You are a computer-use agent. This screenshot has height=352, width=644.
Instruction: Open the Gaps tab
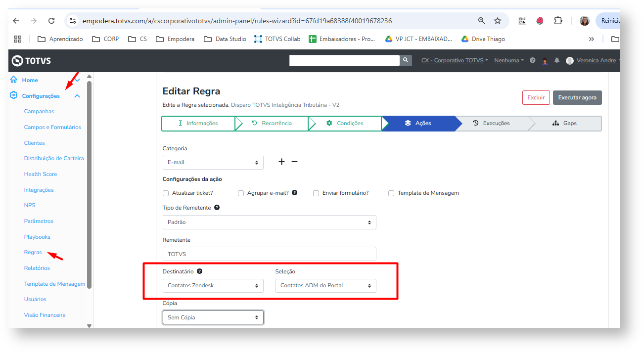pos(564,123)
